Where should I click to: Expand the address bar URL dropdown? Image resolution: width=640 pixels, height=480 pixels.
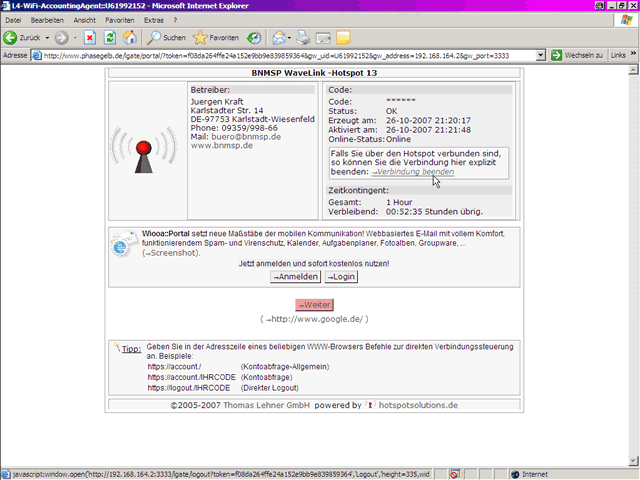[x=540, y=55]
